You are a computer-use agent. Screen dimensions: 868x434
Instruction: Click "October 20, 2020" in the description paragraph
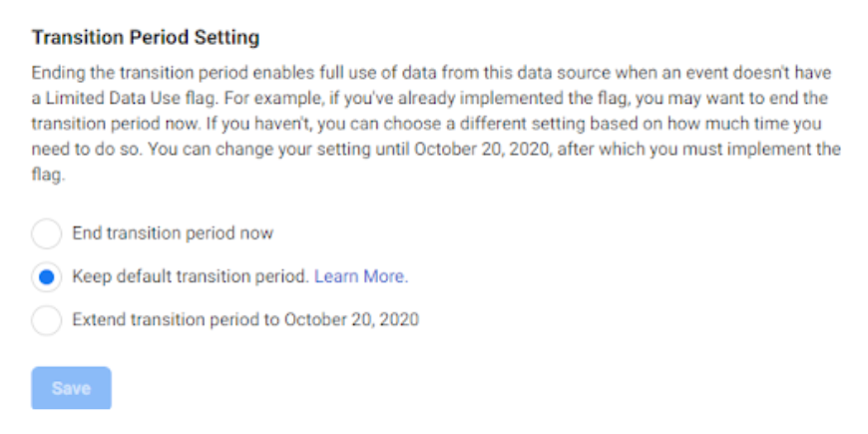tap(471, 150)
